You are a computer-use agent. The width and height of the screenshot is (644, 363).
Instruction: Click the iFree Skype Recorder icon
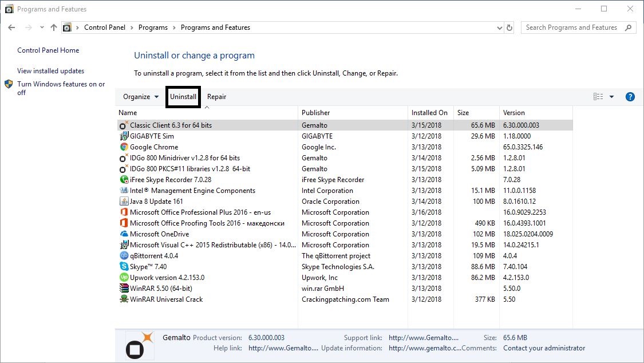[x=124, y=179]
